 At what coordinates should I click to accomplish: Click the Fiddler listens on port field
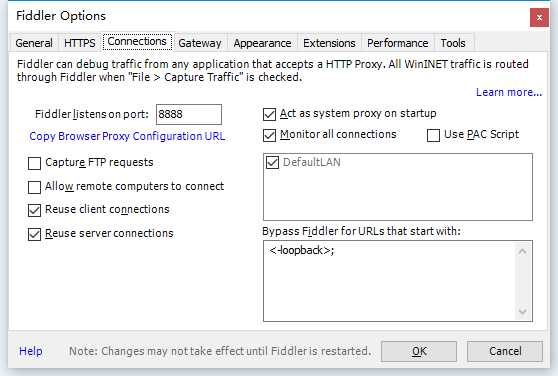tap(189, 115)
